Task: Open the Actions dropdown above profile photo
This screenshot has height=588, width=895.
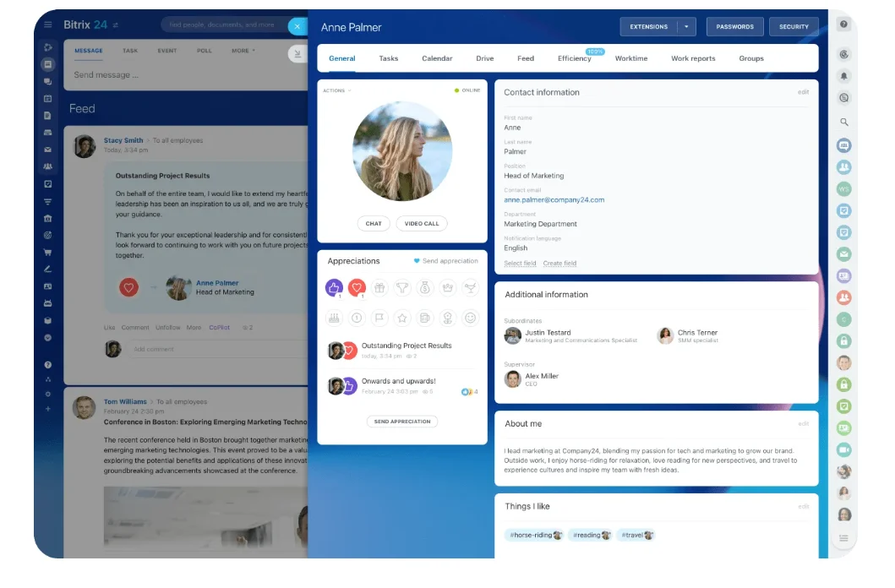Action: tap(336, 90)
